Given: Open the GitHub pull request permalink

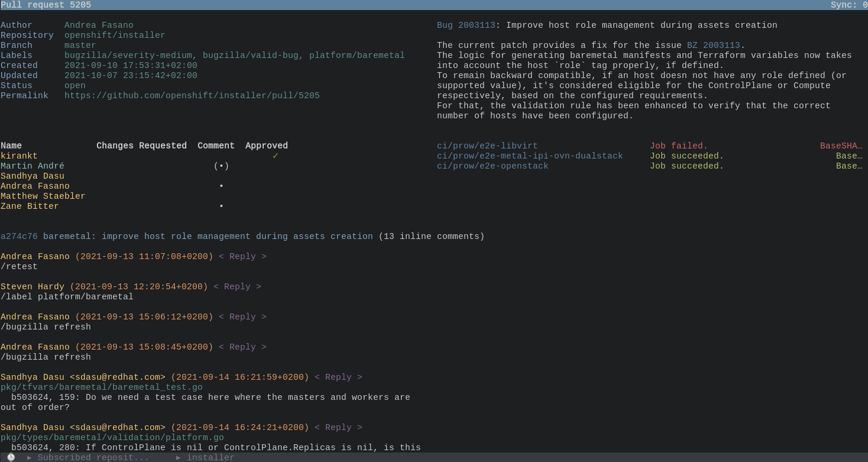Looking at the screenshot, I should click(192, 96).
